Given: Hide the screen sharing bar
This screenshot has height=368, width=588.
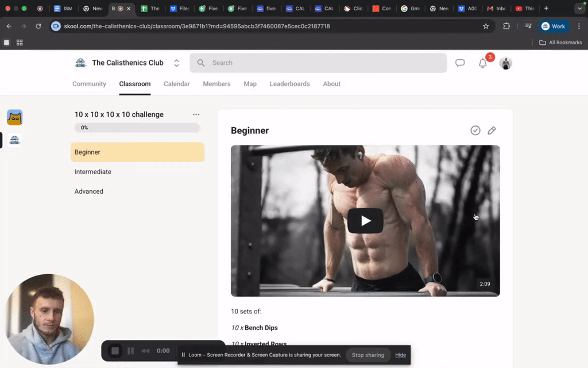Looking at the screenshot, I should point(400,355).
